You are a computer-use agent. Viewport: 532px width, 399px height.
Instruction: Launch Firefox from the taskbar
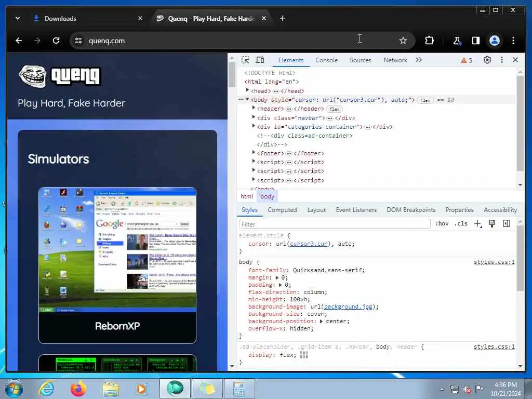78,389
